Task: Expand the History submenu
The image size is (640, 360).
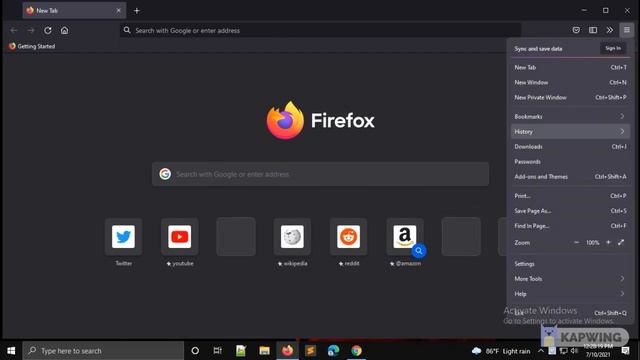Action: pyautogui.click(x=570, y=131)
